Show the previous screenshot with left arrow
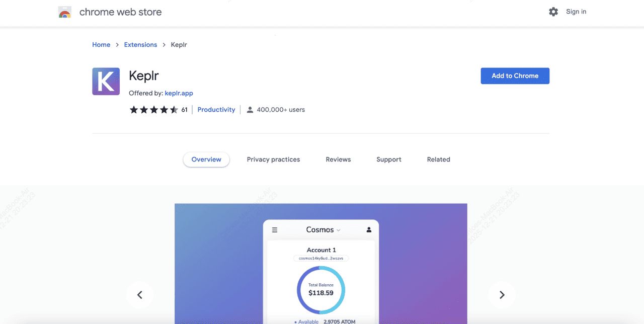The image size is (644, 324). point(140,295)
